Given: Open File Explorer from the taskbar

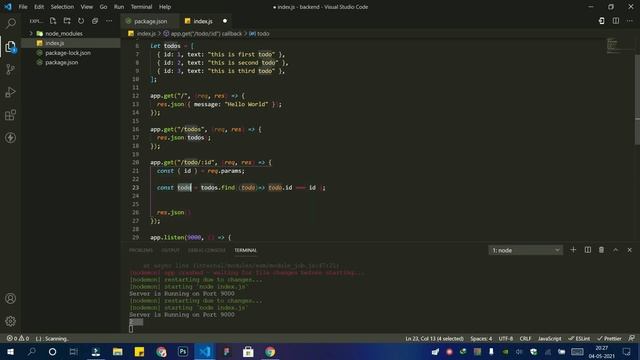Looking at the screenshot, I should point(118,351).
